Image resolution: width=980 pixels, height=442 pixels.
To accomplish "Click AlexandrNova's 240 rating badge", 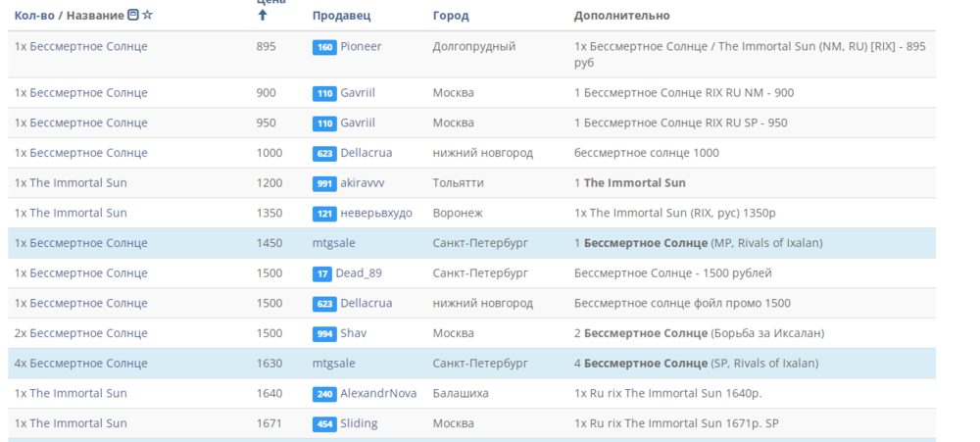I will [324, 394].
